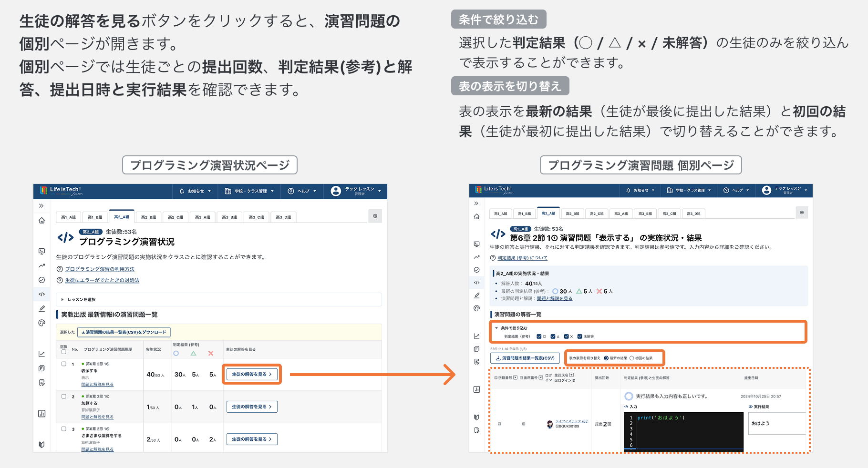Open プログラミング演習の利用方法 link

[x=100, y=269]
